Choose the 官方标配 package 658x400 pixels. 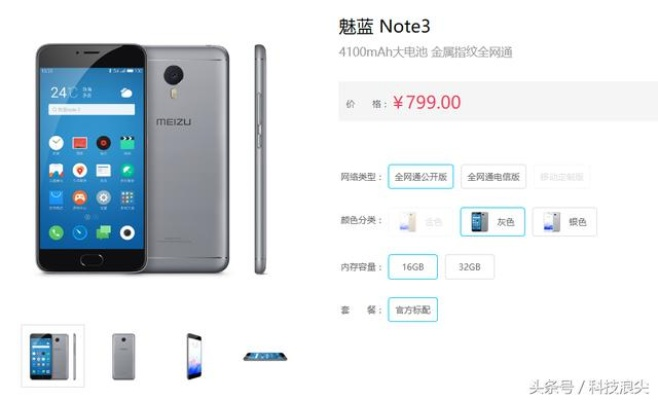tap(413, 310)
